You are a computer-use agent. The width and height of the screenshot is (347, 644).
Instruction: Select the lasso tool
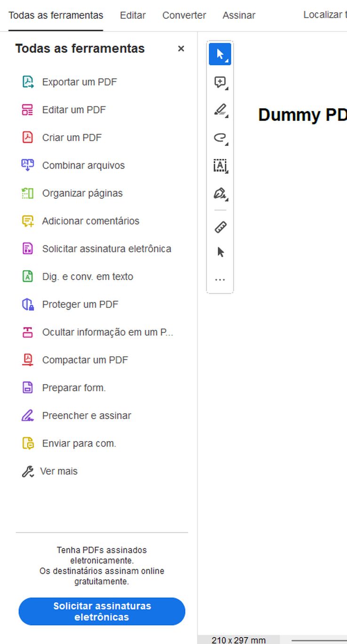click(x=219, y=137)
